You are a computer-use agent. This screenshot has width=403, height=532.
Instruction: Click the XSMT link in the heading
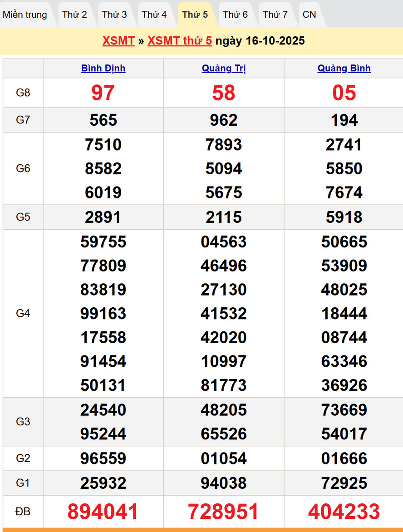[x=118, y=41]
